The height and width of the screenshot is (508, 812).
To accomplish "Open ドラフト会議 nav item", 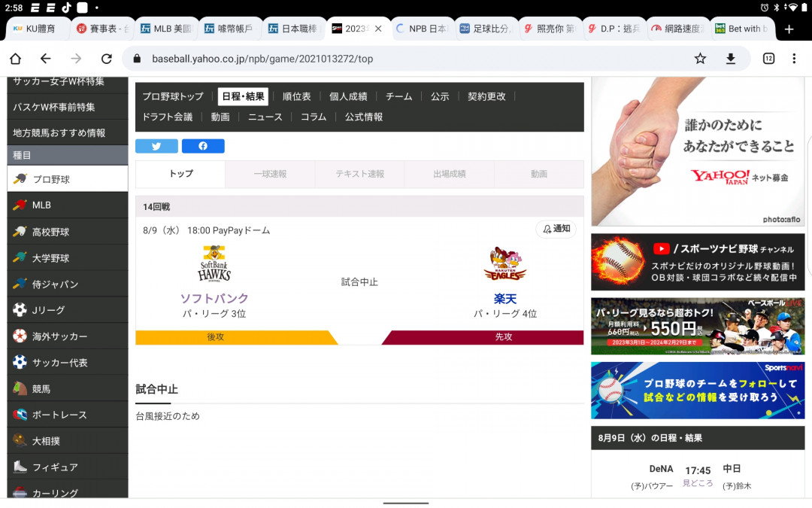I will (167, 117).
